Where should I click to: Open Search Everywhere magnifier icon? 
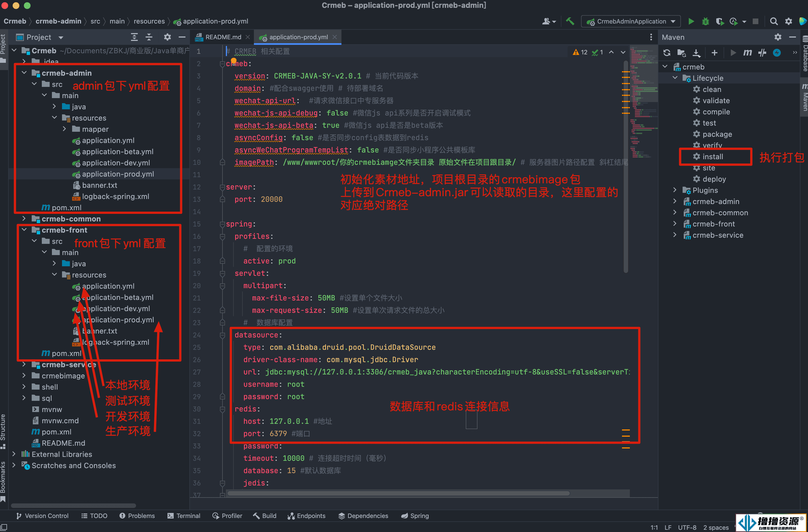774,21
